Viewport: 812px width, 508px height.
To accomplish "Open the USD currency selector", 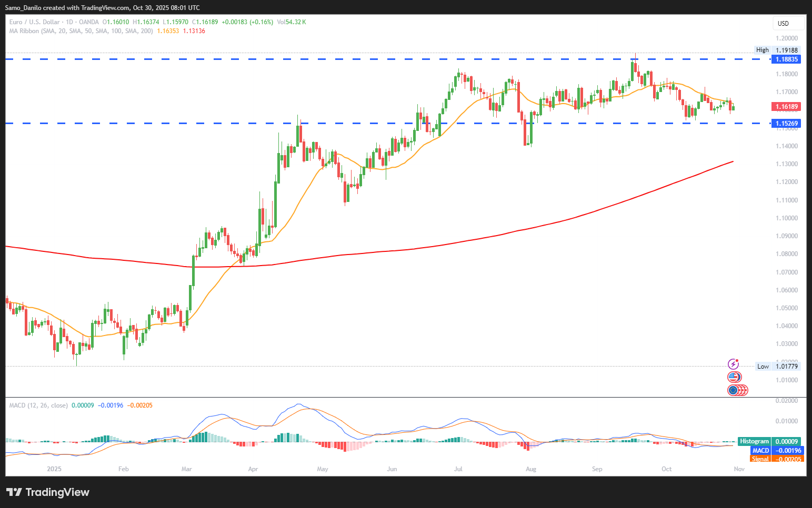I will pyautogui.click(x=784, y=23).
